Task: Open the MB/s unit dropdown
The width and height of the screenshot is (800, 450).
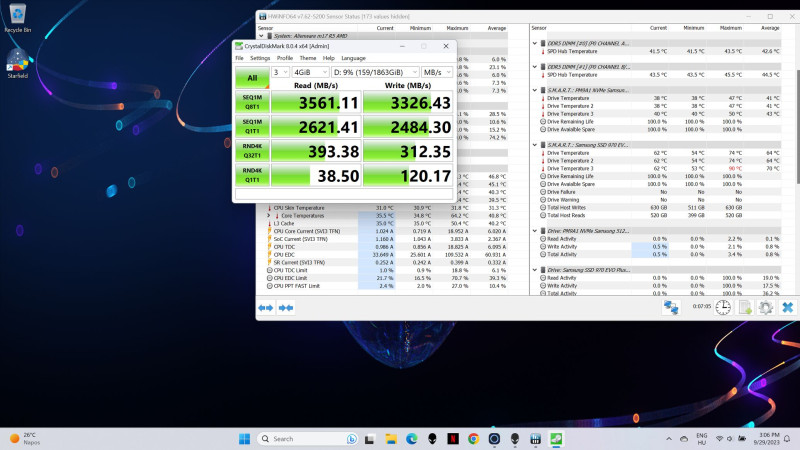Action: click(438, 73)
